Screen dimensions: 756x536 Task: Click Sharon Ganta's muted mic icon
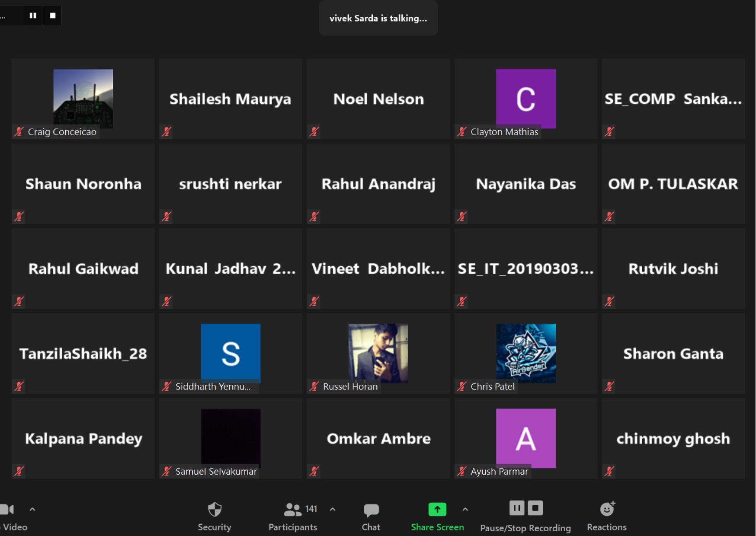(609, 386)
